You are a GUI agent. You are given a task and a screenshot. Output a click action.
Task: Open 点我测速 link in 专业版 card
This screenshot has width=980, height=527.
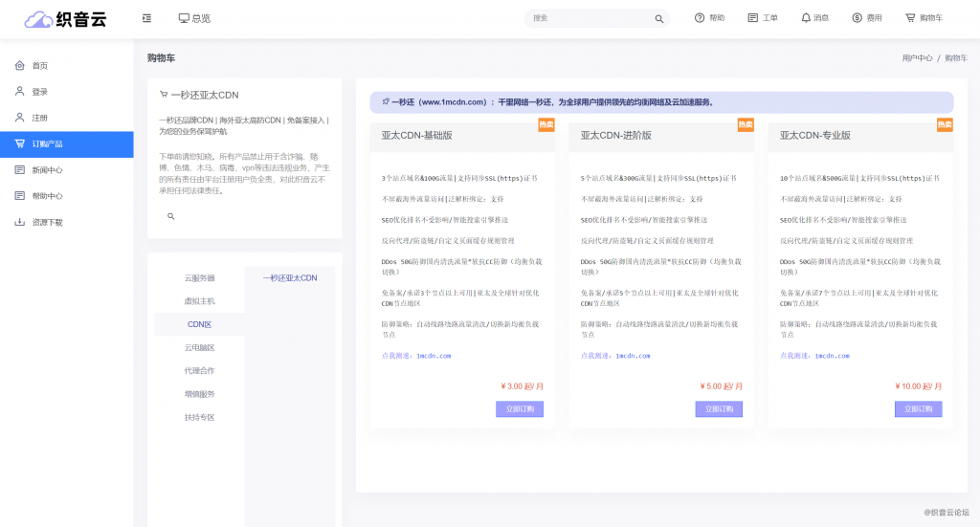click(x=814, y=356)
